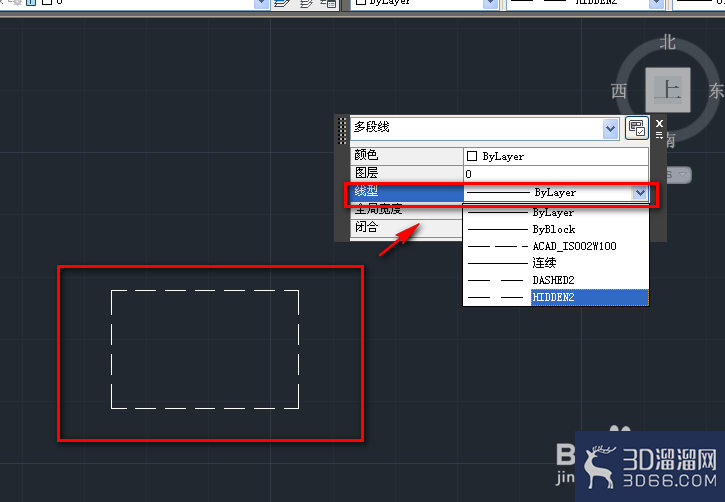Select the highlighted 线型 property row label
Screen dimensions: 725x502
[407, 192]
